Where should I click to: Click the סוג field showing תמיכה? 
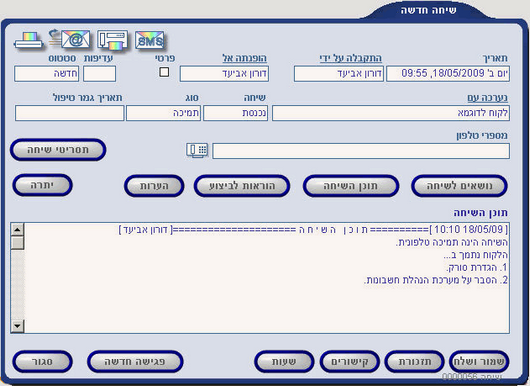[x=163, y=113]
